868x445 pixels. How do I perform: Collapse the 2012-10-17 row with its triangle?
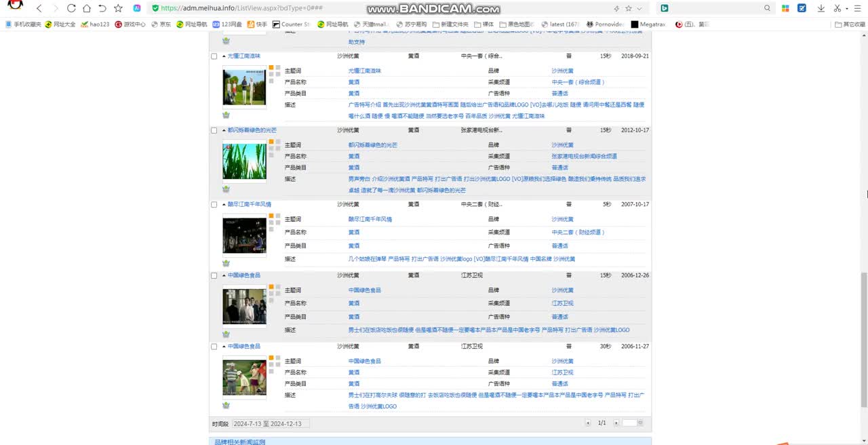click(224, 130)
